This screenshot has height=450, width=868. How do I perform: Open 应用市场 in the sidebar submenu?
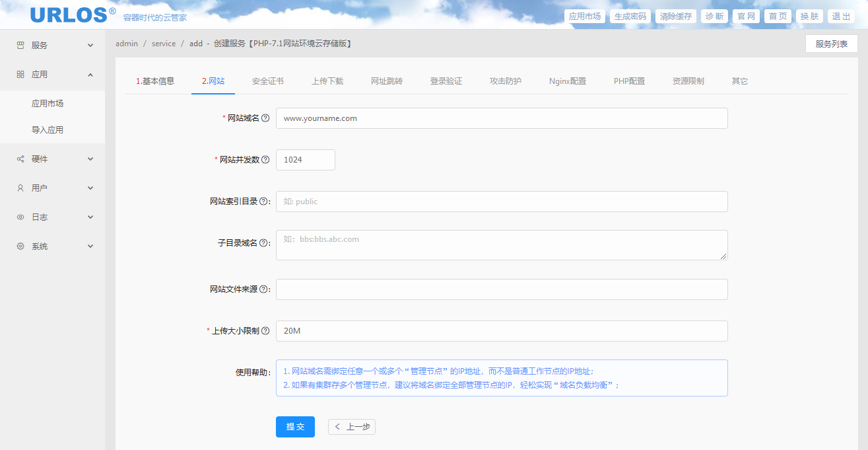48,104
